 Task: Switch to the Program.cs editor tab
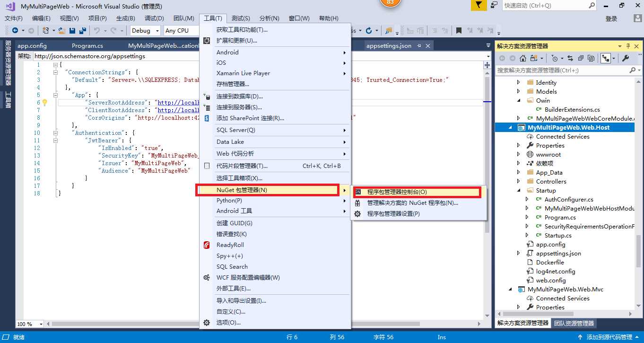click(87, 46)
